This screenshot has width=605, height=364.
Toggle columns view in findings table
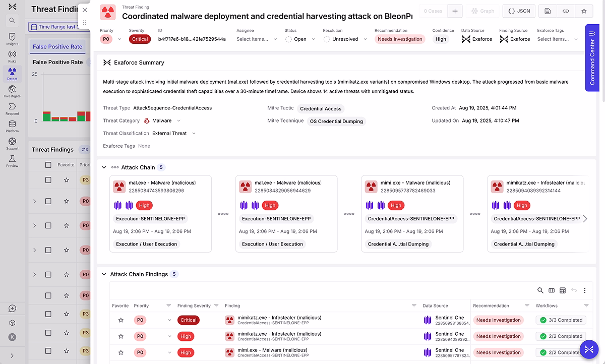click(552, 290)
